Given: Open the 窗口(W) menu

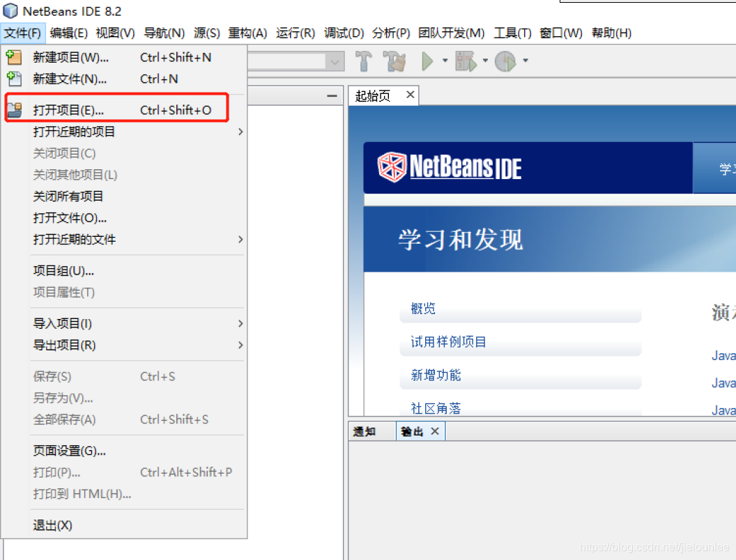Looking at the screenshot, I should point(561,33).
